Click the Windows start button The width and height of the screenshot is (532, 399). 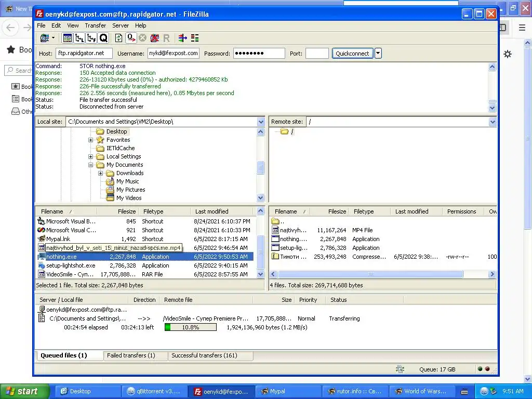tap(25, 391)
